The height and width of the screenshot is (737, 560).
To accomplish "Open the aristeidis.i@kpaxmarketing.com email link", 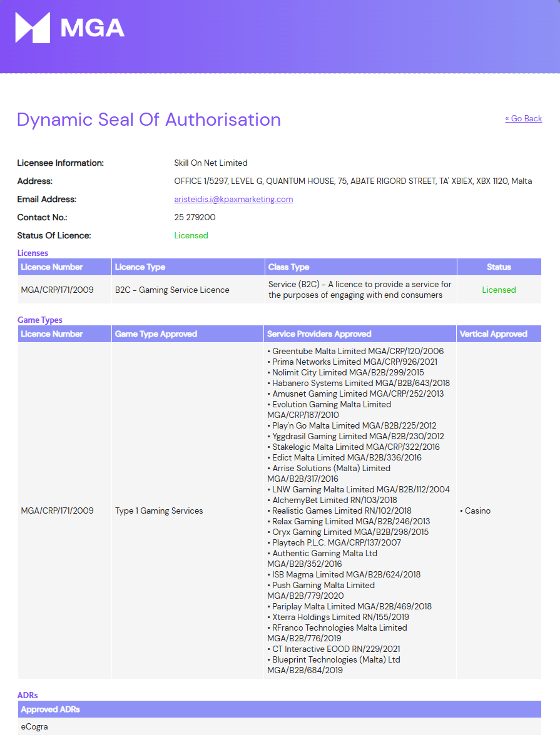I will point(233,199).
